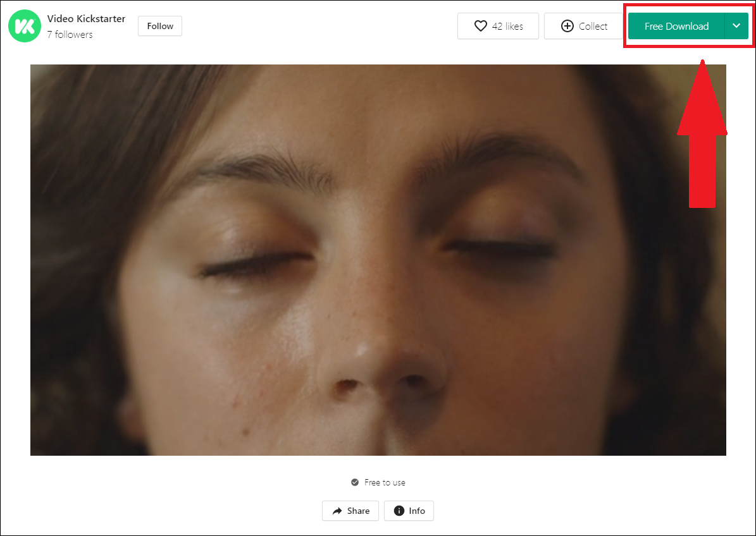Click the share arrow icon
756x536 pixels.
point(337,511)
